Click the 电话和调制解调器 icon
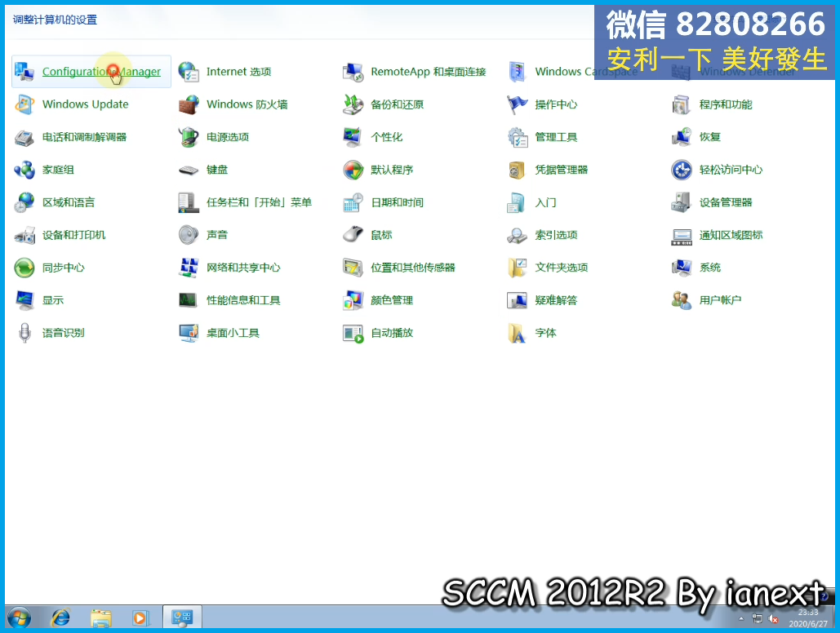The height and width of the screenshot is (633, 840). (x=24, y=136)
